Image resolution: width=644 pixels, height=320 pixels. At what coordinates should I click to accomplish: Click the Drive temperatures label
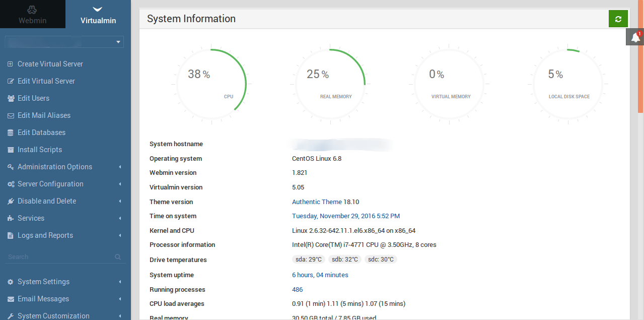178,260
